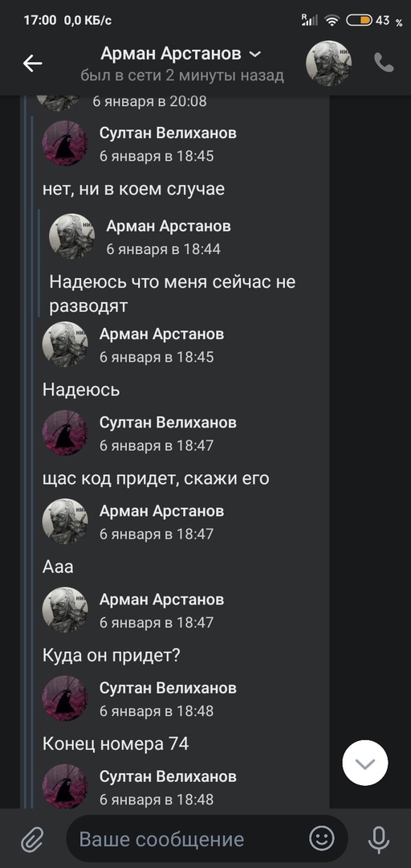Screen dimensions: 411x868
Task: Select message 'Куда он придет?'
Action: pyautogui.click(x=112, y=656)
